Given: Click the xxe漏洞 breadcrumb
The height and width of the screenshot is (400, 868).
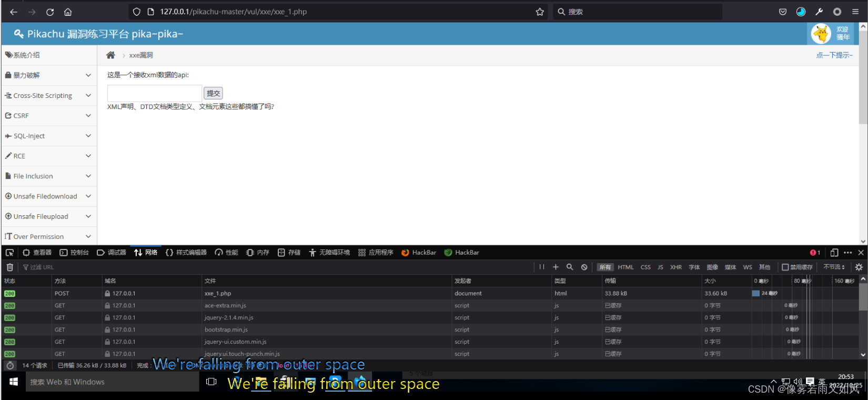Looking at the screenshot, I should coord(141,55).
